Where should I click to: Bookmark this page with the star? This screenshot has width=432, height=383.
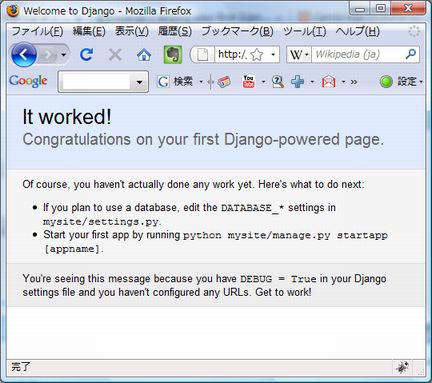click(257, 54)
